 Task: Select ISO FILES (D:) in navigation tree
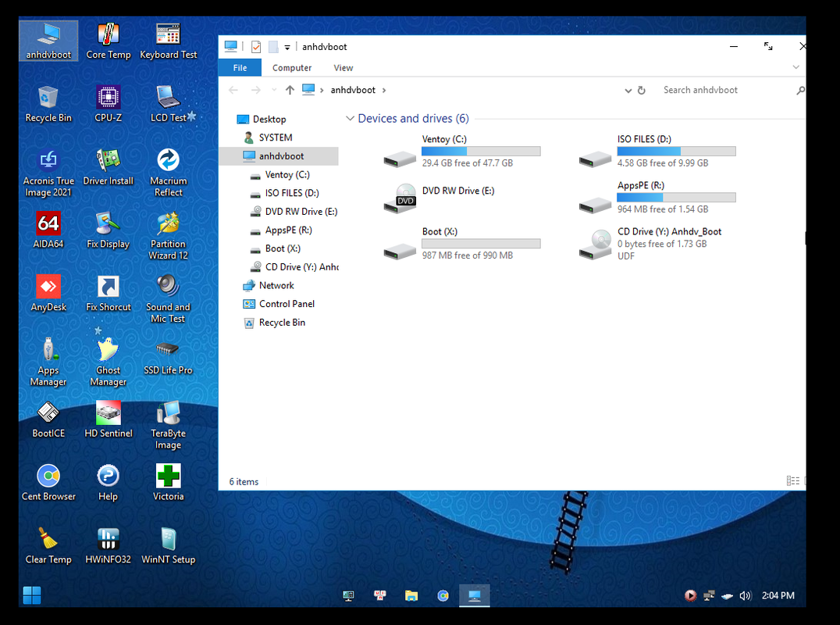point(292,193)
